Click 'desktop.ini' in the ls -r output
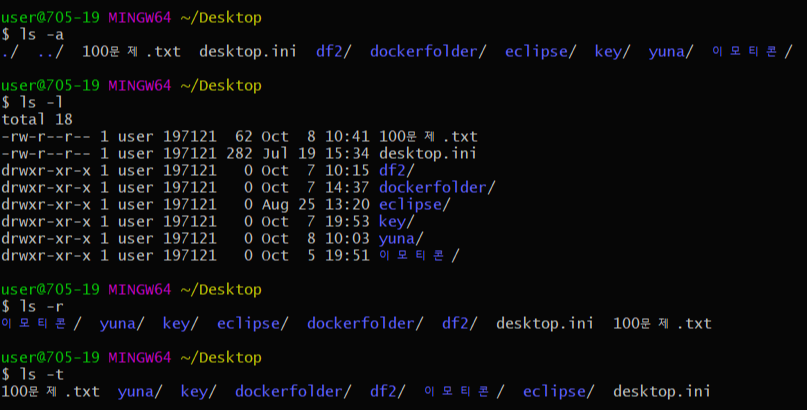Viewport: 807px width, 410px height. click(x=545, y=323)
